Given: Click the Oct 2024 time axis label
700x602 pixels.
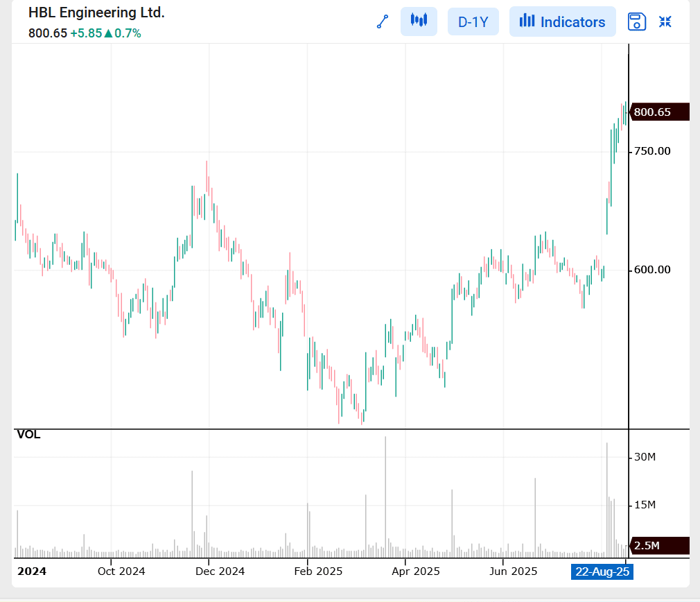Looking at the screenshot, I should click(x=121, y=571).
